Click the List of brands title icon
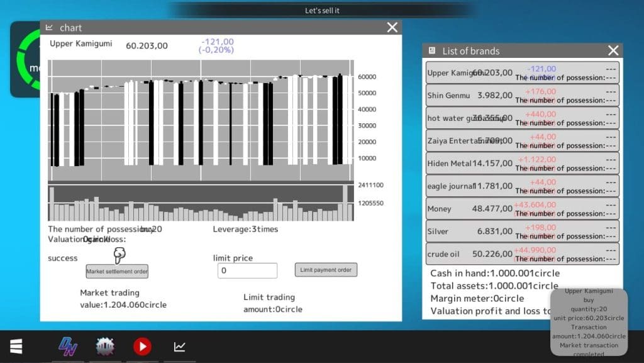This screenshot has width=644, height=363. click(431, 50)
